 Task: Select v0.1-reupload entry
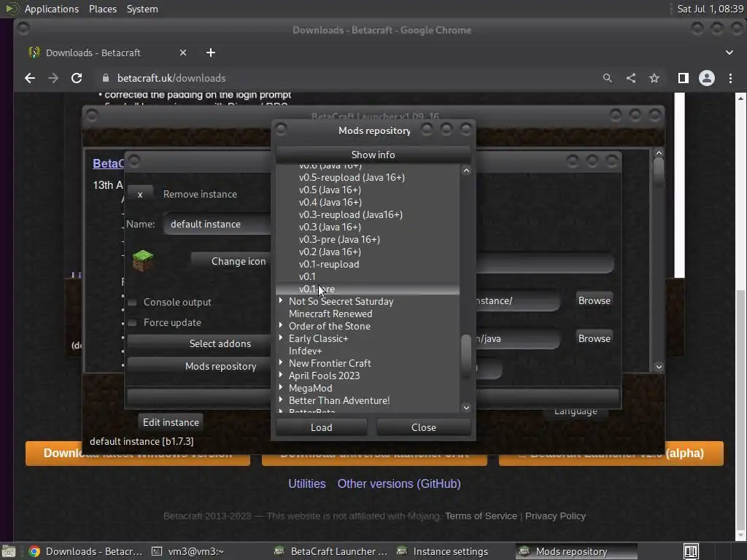(x=329, y=264)
